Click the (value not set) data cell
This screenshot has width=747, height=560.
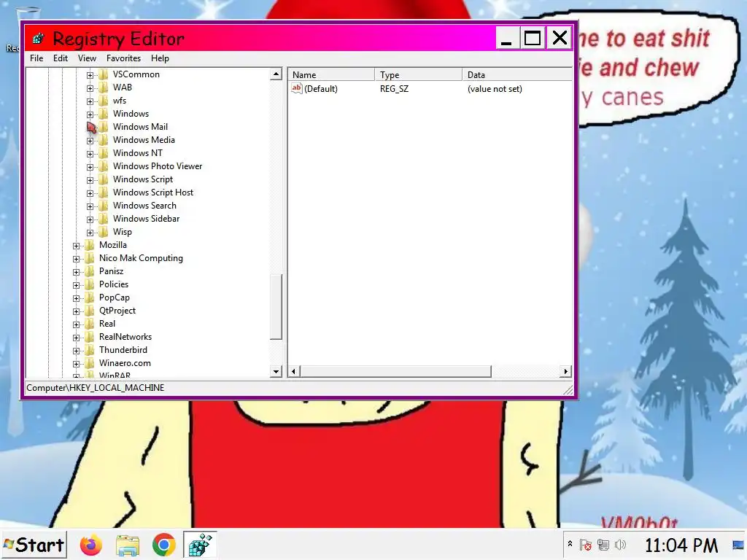click(495, 88)
